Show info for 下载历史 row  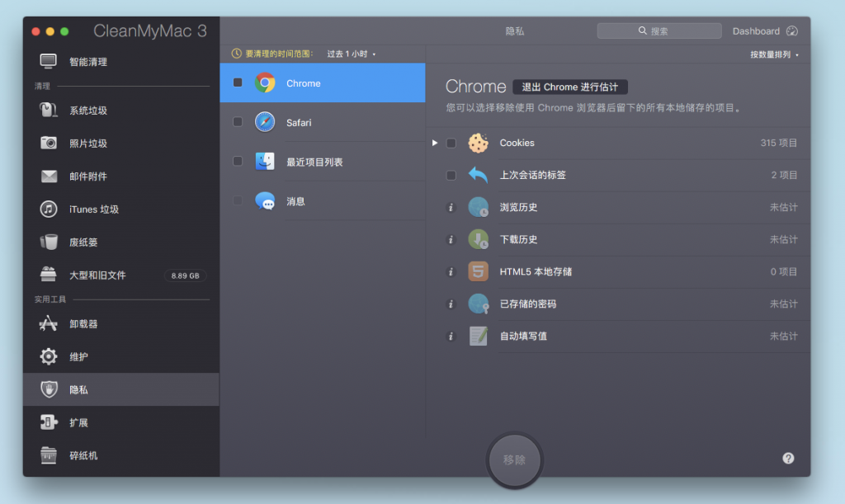[451, 239]
